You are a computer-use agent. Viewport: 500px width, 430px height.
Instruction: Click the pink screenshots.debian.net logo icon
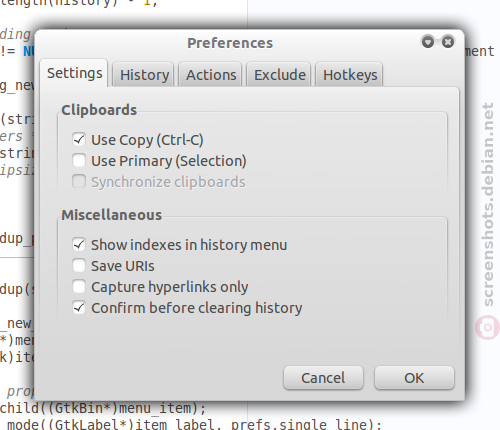pyautogui.click(x=487, y=328)
